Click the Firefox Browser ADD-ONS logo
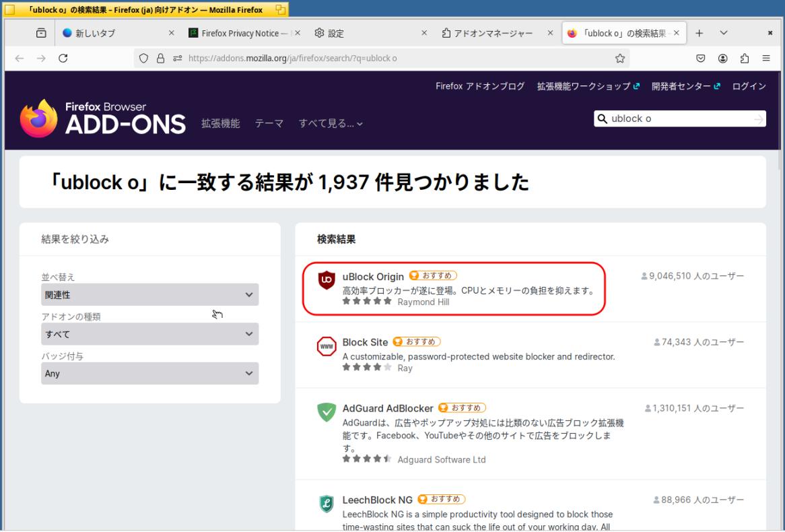Viewport: 785px width, 532px height. pyautogui.click(x=102, y=119)
